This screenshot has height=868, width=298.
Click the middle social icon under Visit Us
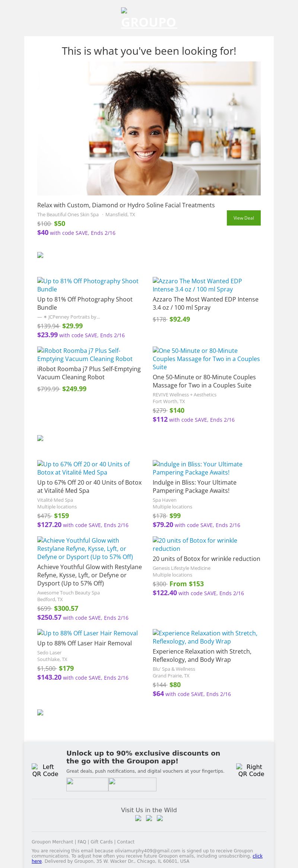[x=149, y=818]
